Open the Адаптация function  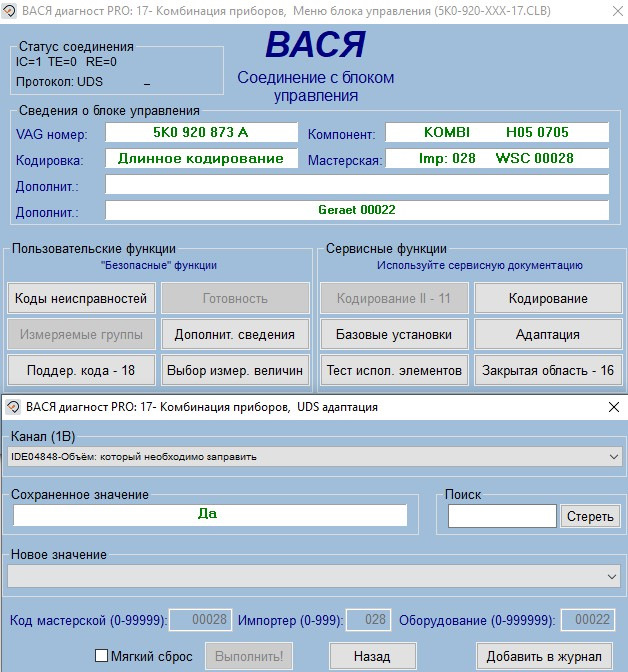coord(548,334)
